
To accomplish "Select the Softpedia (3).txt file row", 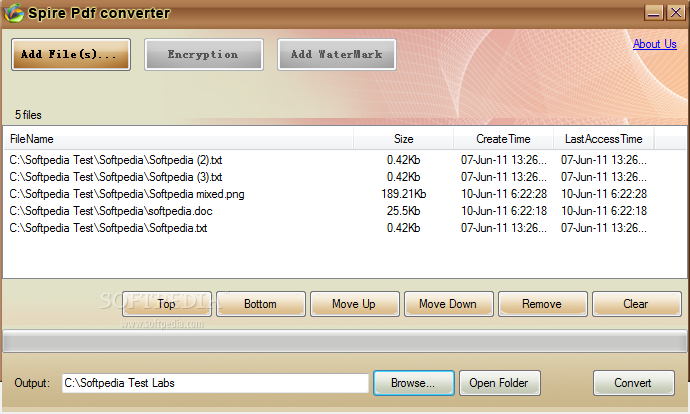I will click(x=344, y=177).
